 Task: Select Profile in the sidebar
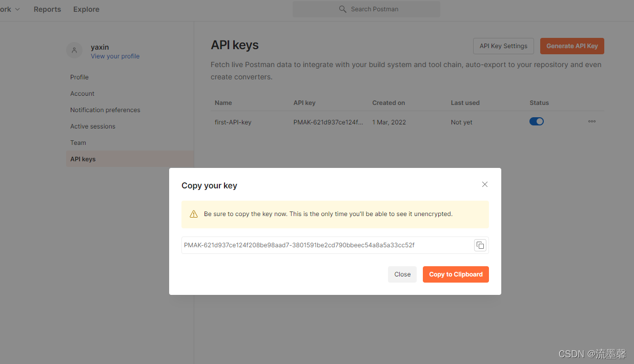79,77
